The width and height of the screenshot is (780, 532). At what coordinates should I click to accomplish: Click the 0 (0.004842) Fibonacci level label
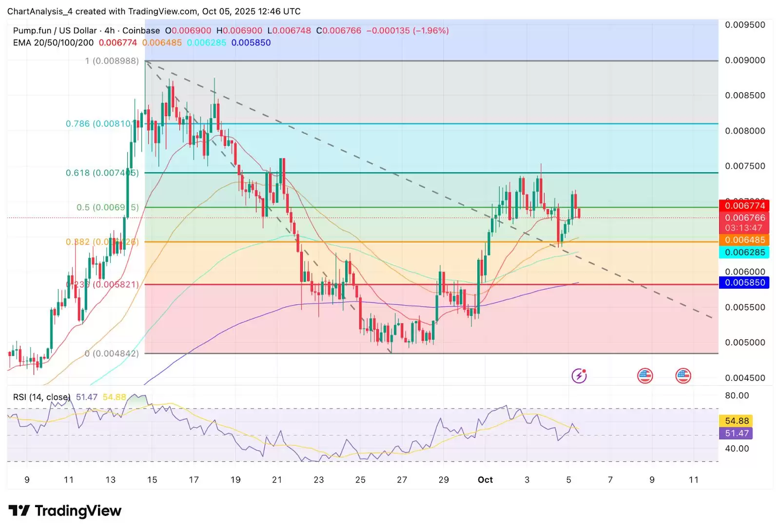[x=112, y=353]
